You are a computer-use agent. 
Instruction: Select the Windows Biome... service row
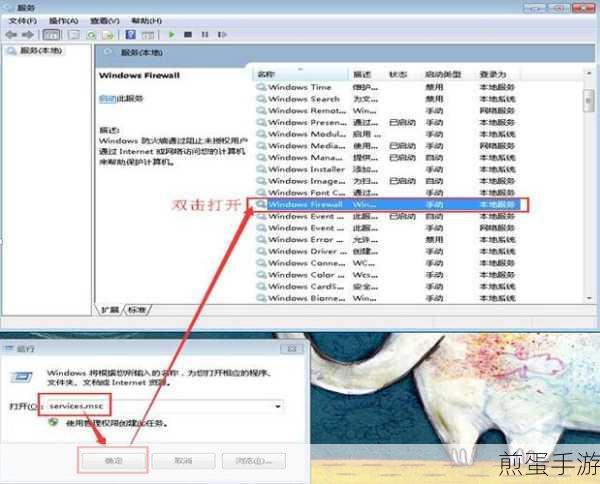click(x=386, y=298)
